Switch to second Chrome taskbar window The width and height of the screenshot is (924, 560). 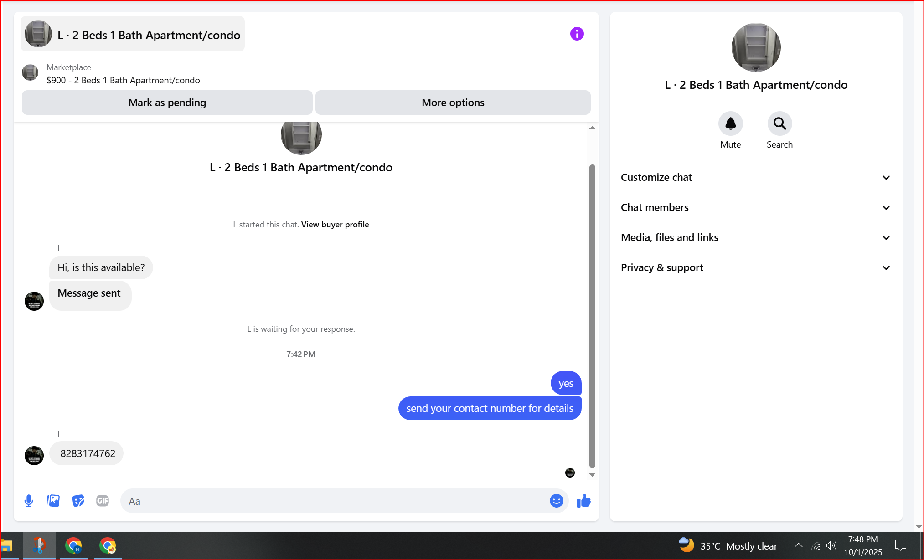[x=108, y=545]
